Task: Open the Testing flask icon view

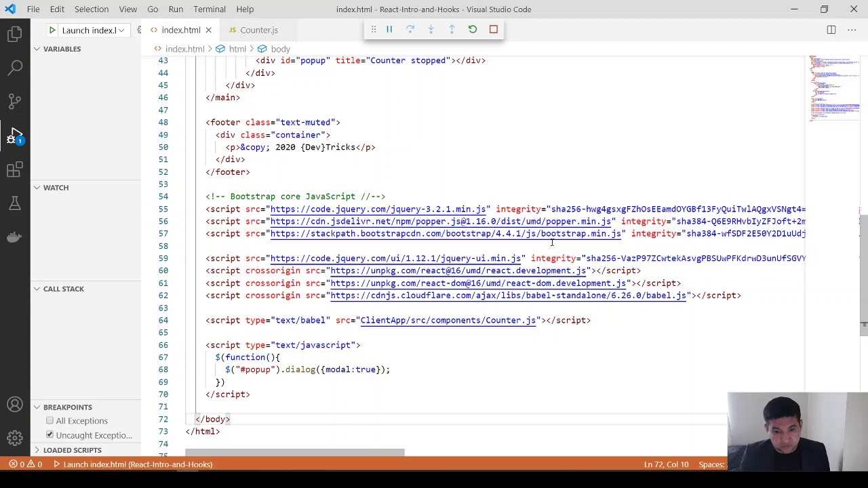Action: coord(15,203)
